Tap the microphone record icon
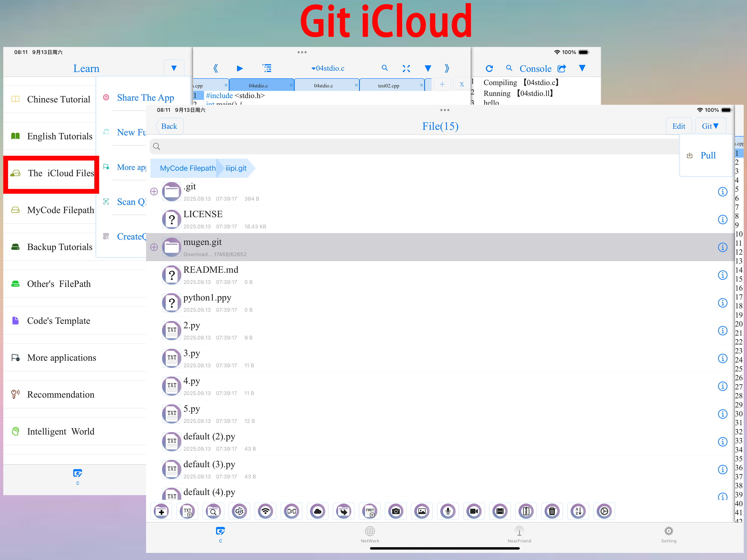Viewport: 747px width, 560px height. click(448, 511)
